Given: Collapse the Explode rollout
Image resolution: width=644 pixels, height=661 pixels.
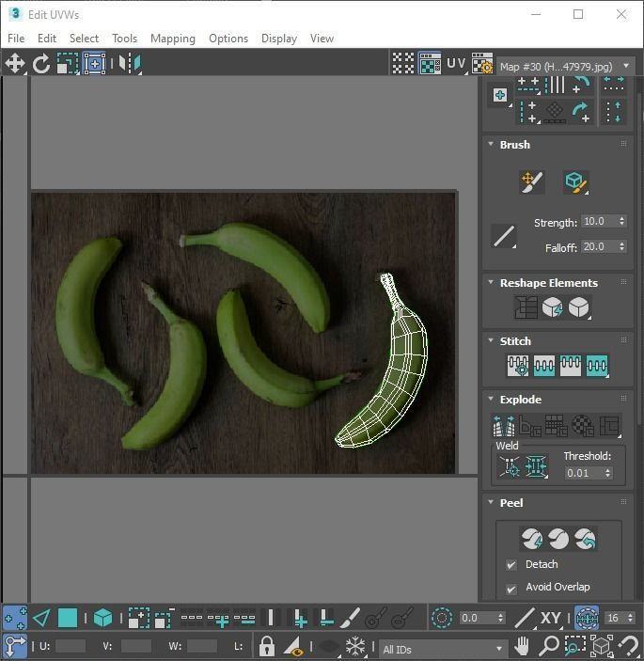Looking at the screenshot, I should coord(491,399).
